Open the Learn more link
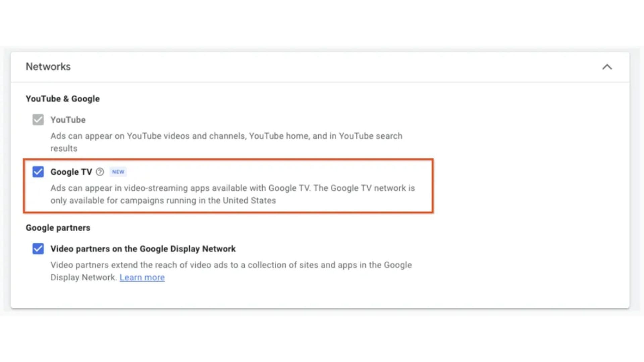The width and height of the screenshot is (644, 362). pos(142,278)
